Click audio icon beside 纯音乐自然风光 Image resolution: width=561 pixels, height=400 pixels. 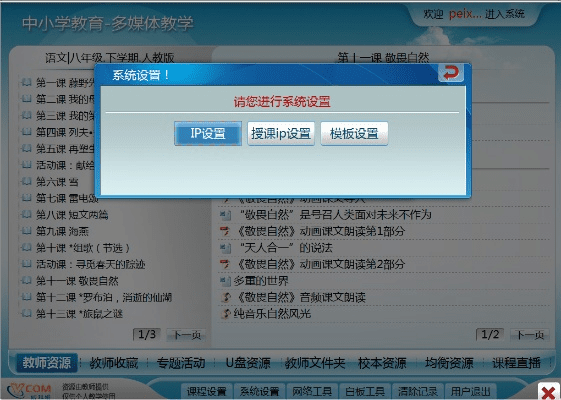(x=226, y=314)
